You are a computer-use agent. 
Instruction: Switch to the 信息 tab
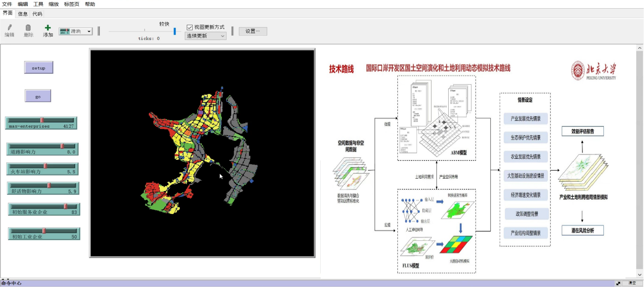tap(23, 14)
